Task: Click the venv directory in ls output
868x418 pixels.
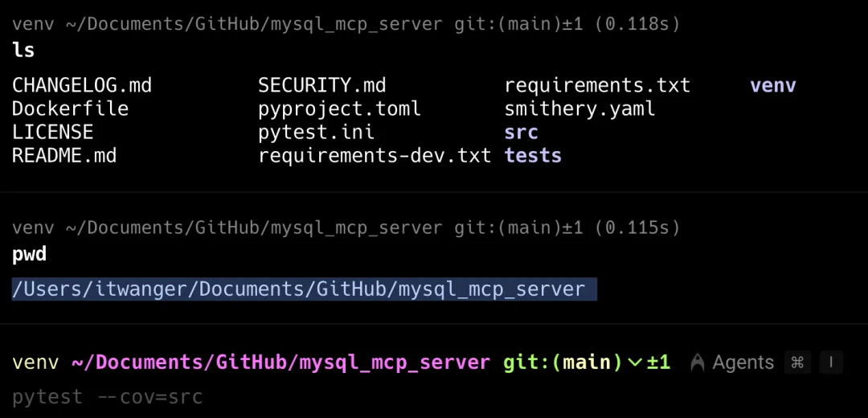Action: (x=773, y=86)
